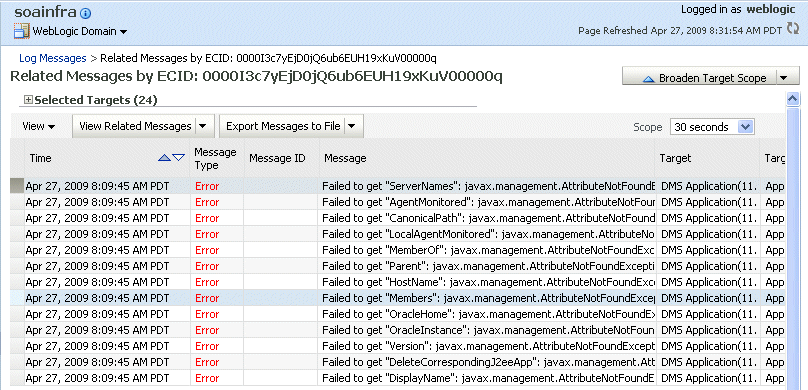Expand Selected Targets (24) section
808x390 pixels.
point(28,99)
